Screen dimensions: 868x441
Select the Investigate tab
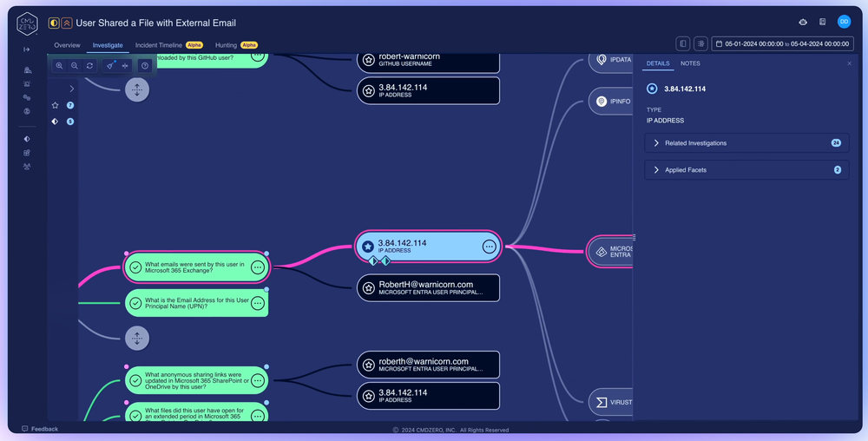pos(108,45)
